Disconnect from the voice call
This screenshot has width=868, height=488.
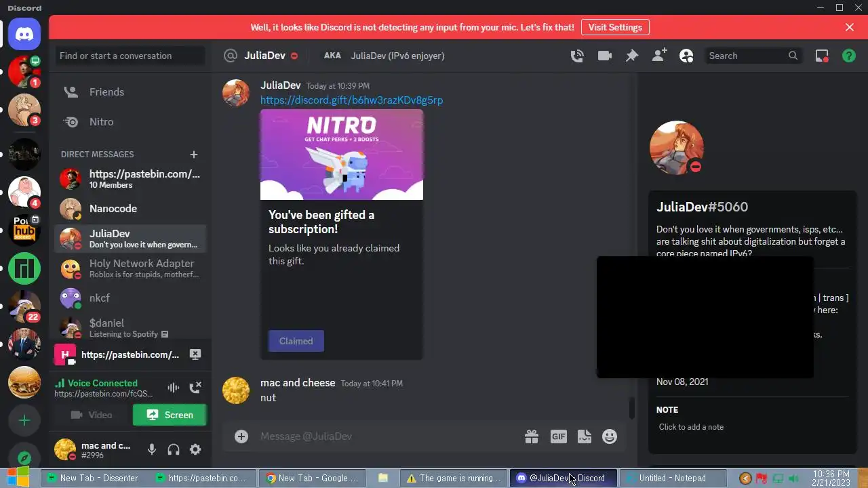click(x=195, y=388)
